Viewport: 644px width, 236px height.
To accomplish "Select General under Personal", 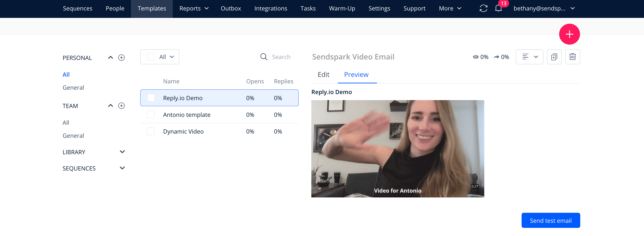I will coord(73,87).
